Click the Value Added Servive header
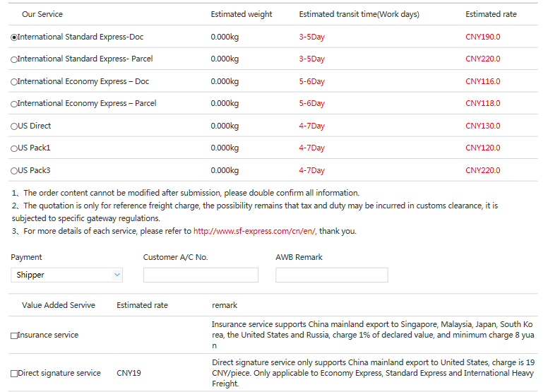 tap(59, 305)
